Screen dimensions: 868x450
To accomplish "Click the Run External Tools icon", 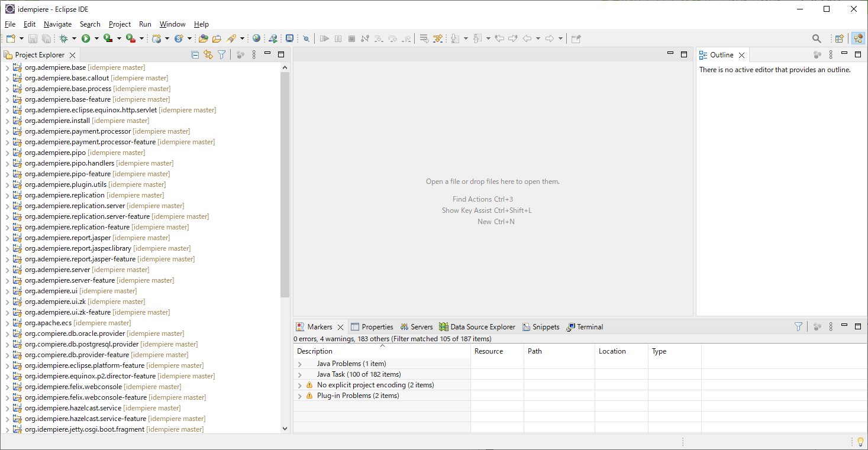I will pyautogui.click(x=130, y=38).
